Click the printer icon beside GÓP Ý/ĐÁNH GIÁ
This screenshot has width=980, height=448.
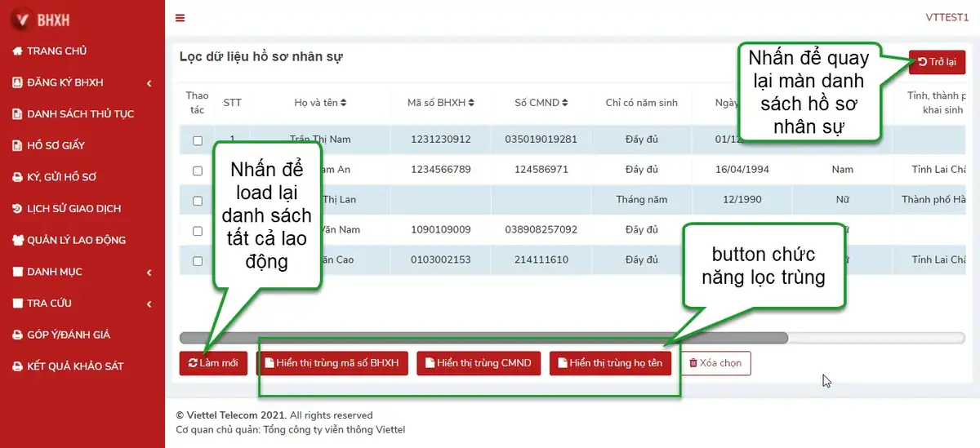[x=16, y=335]
